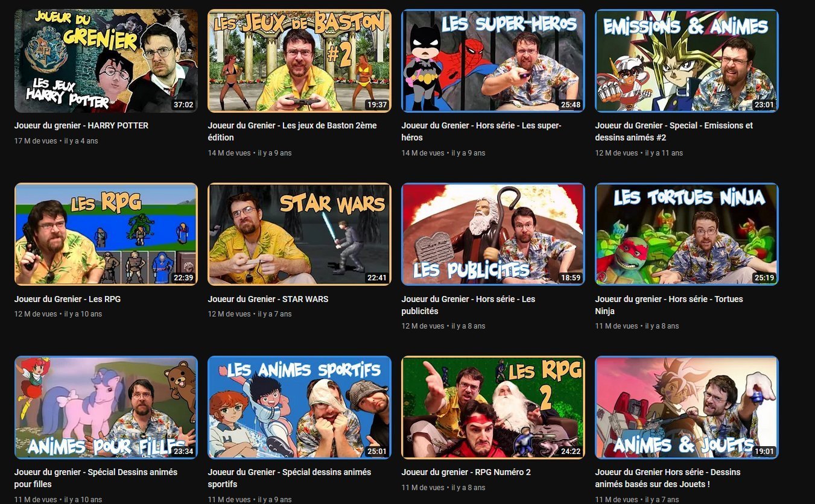Click the 25:01 duration badge
Screen dimensions: 815x504
pos(377,452)
